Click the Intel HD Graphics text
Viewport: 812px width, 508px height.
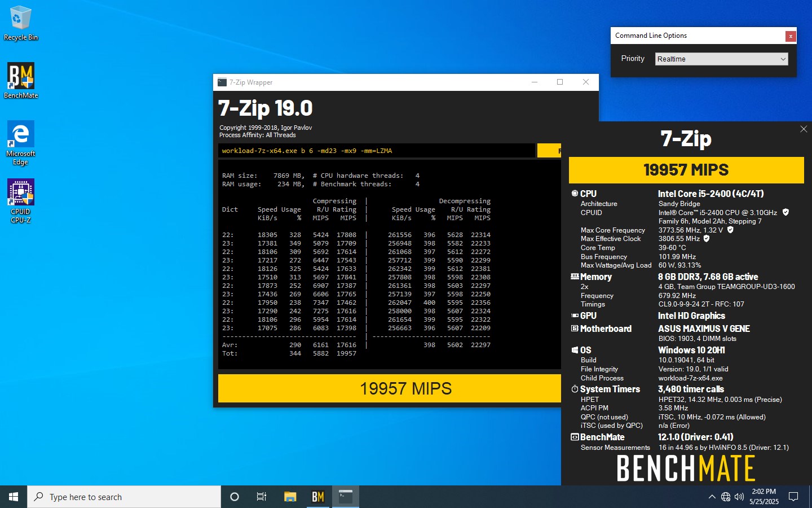pos(692,316)
